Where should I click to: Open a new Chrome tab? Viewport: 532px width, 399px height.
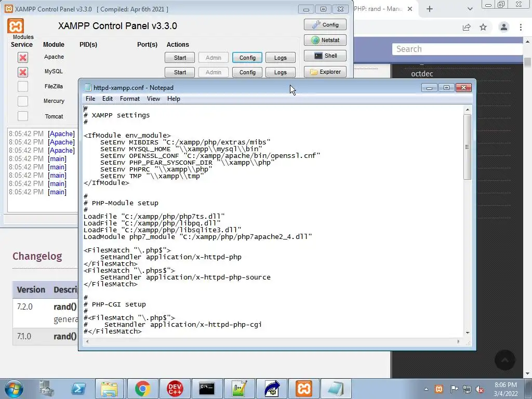coord(430,9)
